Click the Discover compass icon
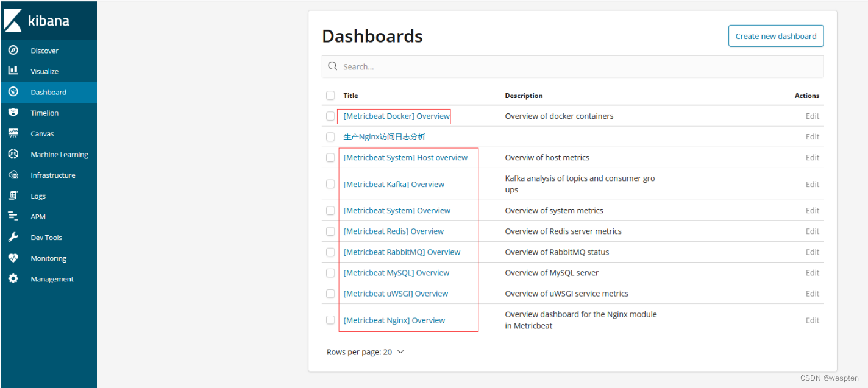The image size is (868, 388). click(13, 51)
